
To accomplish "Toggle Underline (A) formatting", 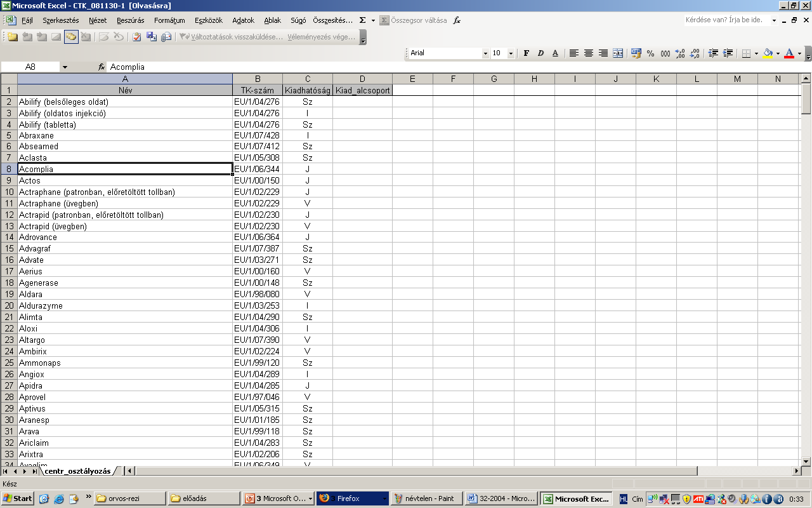I will click(555, 53).
